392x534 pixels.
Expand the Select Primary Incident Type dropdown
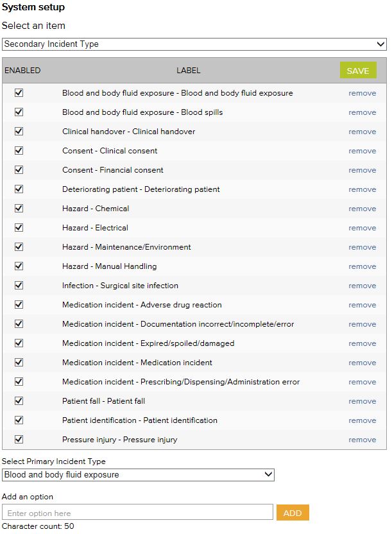pyautogui.click(x=138, y=475)
